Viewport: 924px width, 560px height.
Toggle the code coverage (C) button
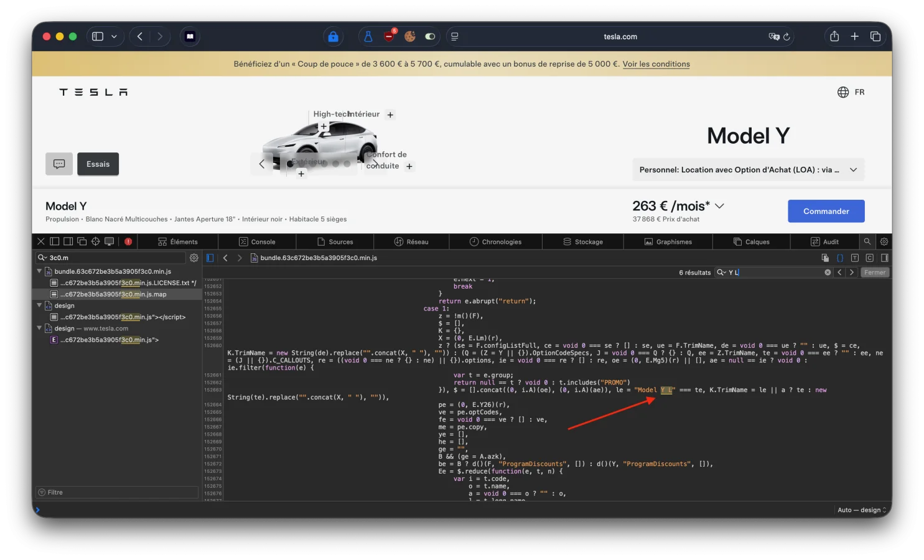(x=870, y=258)
